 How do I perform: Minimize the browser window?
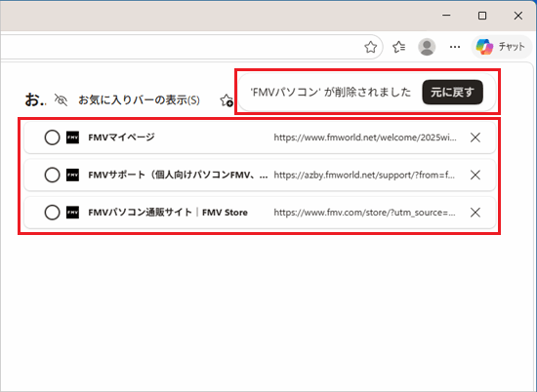(446, 16)
